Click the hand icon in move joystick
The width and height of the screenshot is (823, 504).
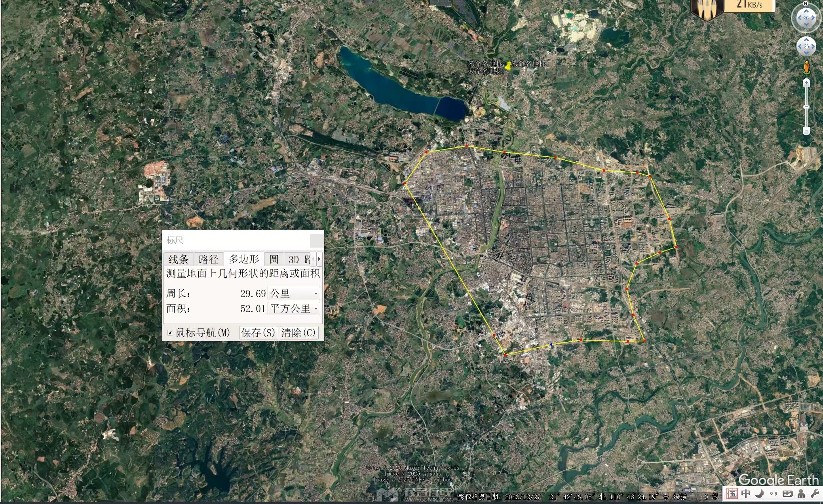pyautogui.click(x=806, y=47)
